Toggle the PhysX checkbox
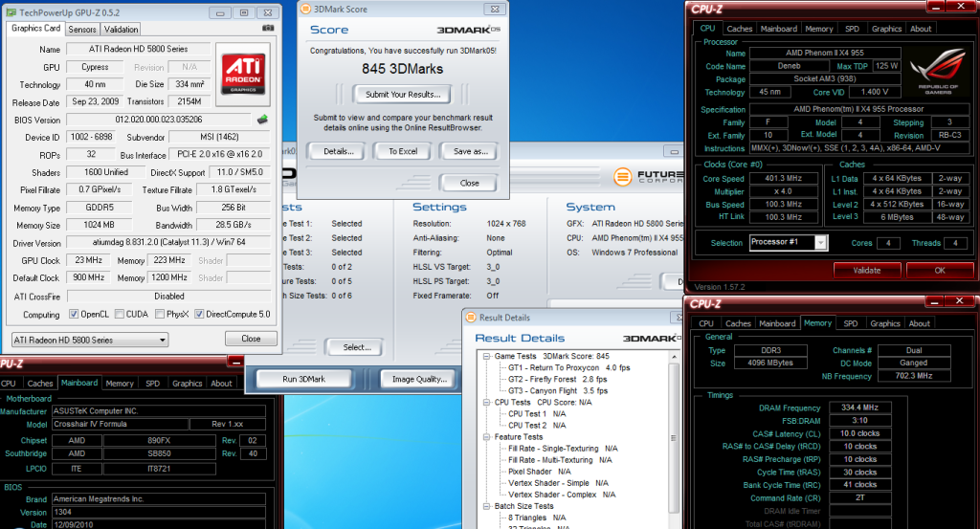 (x=158, y=315)
